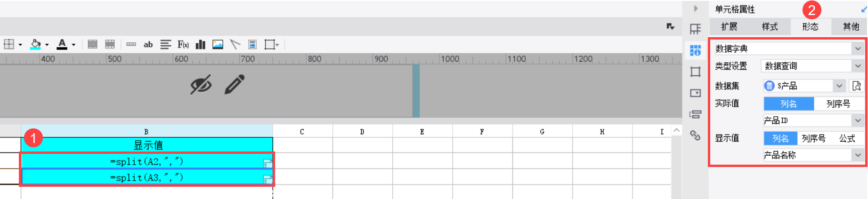Insert formula with the F(x) icon

point(183,44)
